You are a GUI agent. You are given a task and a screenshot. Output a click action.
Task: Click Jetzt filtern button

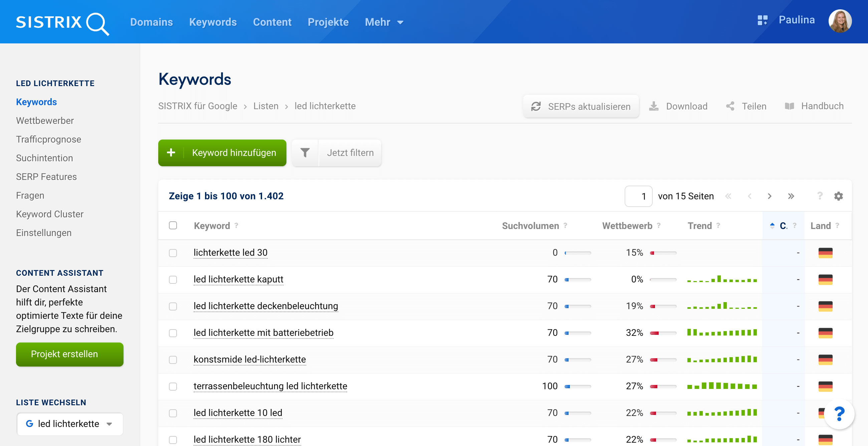point(350,153)
